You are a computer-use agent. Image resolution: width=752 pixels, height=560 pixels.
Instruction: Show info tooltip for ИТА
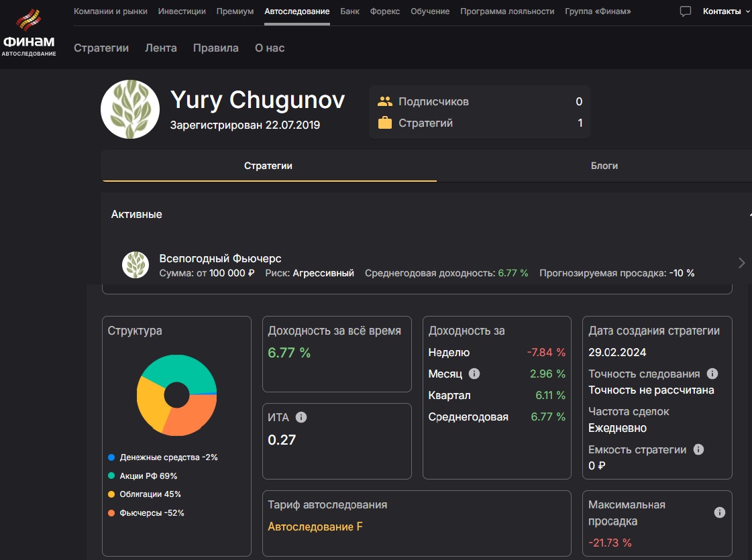[301, 417]
